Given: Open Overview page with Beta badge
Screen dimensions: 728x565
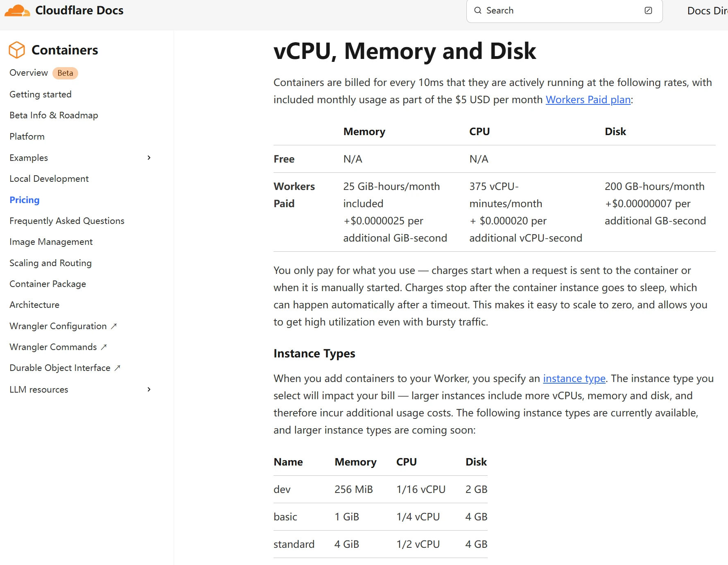Looking at the screenshot, I should tap(29, 73).
